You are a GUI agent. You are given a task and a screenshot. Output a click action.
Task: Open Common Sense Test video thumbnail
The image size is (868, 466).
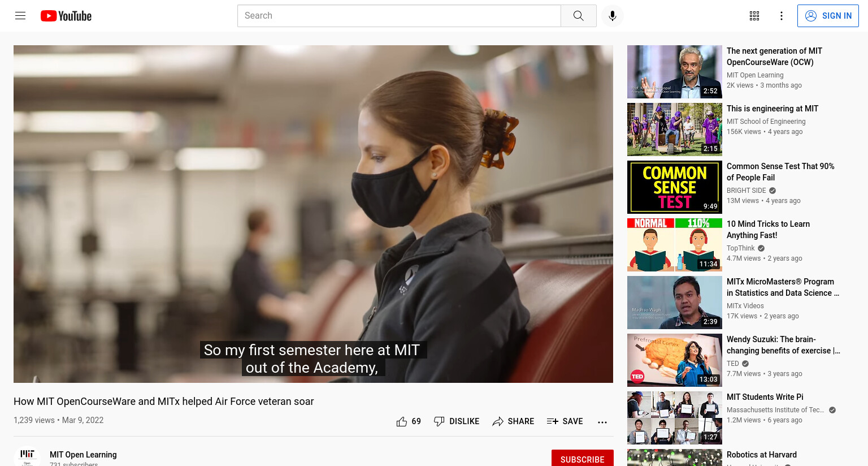[x=675, y=187]
